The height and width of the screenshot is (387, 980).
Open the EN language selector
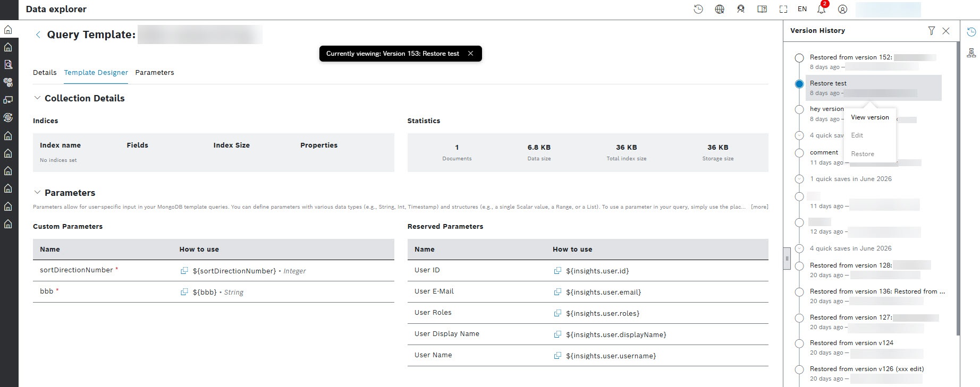click(x=802, y=9)
